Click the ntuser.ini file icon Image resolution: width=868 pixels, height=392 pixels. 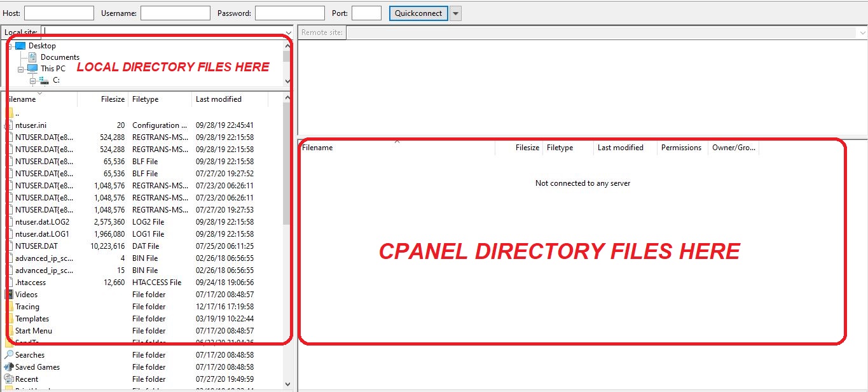pos(10,125)
